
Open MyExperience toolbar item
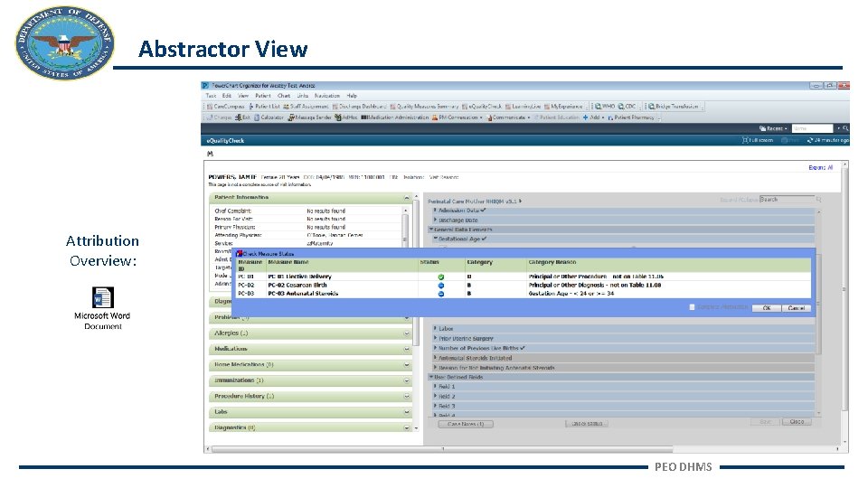point(563,107)
